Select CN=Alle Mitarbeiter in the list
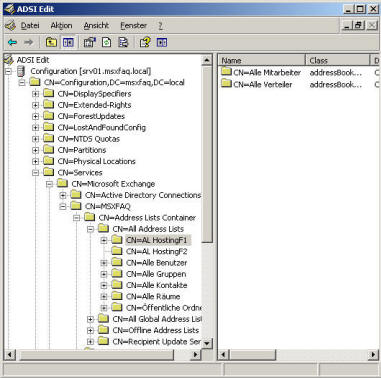Viewport: 381px width, 378px height. [267, 72]
